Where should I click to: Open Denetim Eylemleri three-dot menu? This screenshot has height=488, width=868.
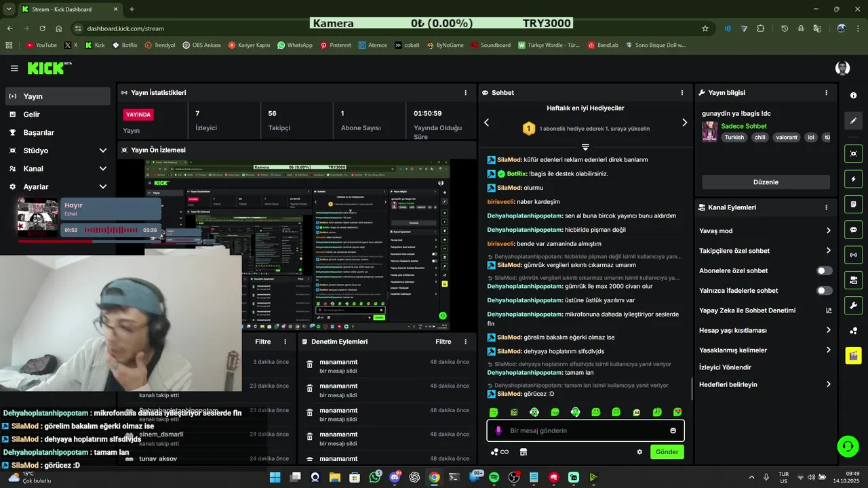point(465,342)
